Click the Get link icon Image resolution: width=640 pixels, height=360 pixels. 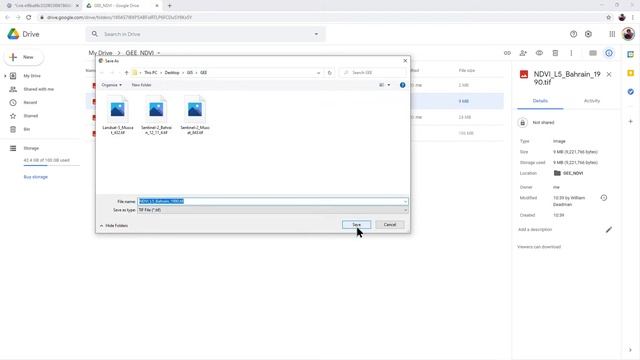click(x=507, y=53)
